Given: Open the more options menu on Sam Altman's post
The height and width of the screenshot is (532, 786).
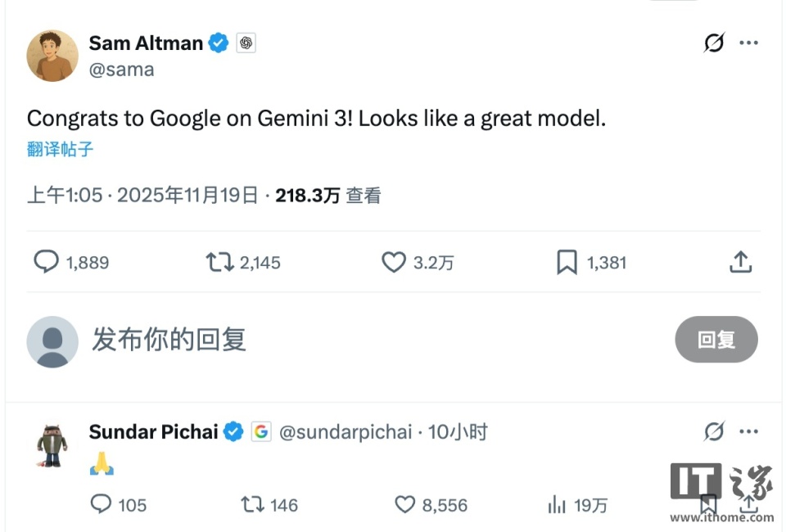Looking at the screenshot, I should (750, 43).
